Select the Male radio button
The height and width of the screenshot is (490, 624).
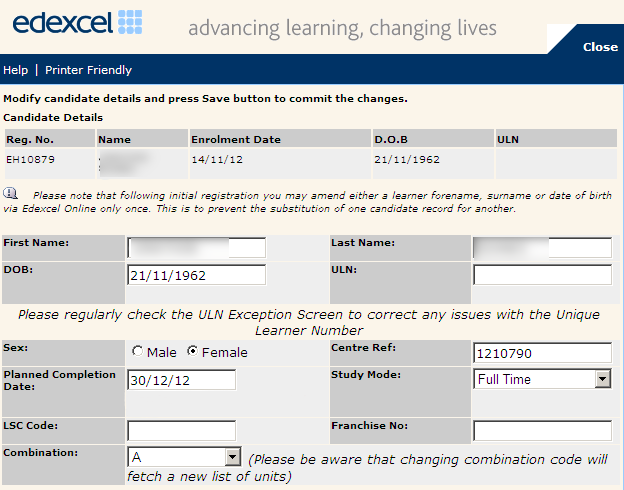[x=137, y=352]
